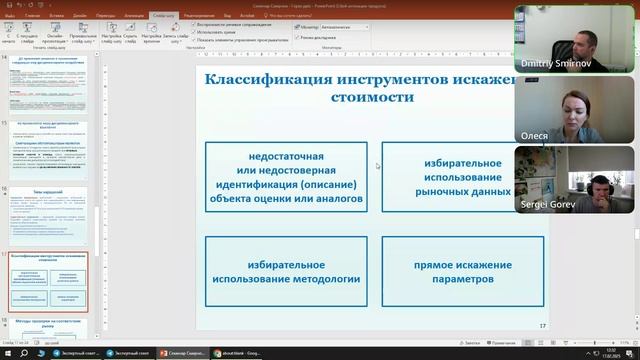Viewport: 640px width, 360px height.
Task: Toggle use timings checkbox
Action: [194, 32]
